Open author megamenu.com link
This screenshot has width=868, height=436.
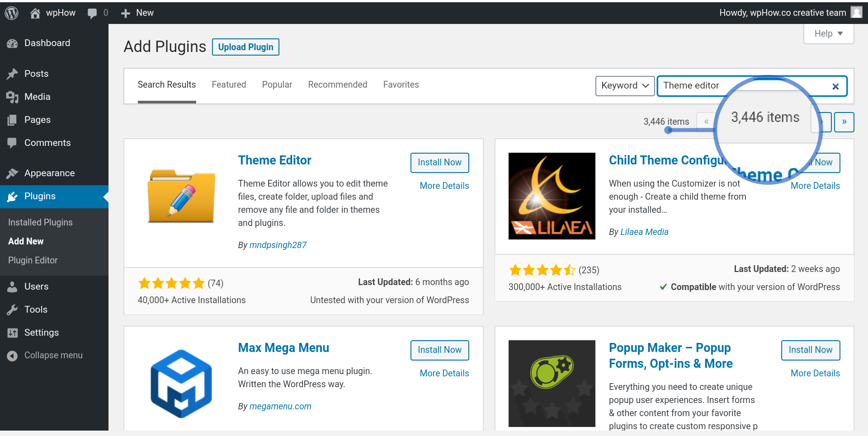[x=280, y=406]
